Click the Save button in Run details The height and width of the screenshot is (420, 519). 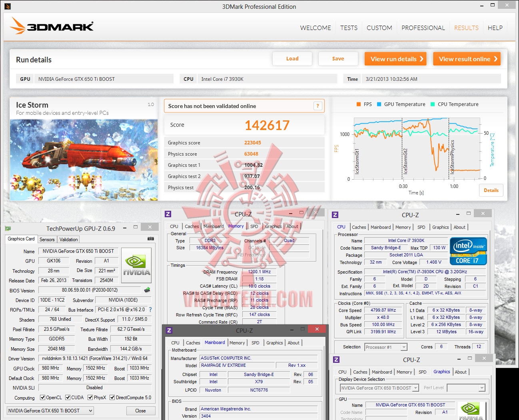(x=338, y=59)
